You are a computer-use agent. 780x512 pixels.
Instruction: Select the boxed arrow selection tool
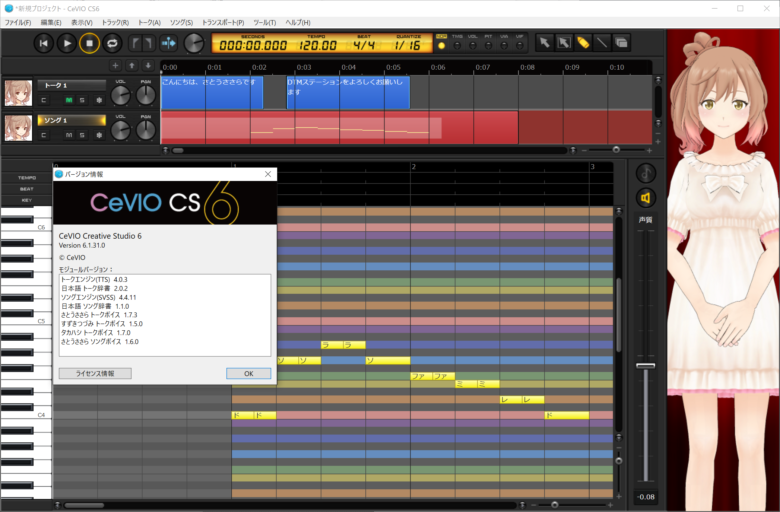coord(564,43)
